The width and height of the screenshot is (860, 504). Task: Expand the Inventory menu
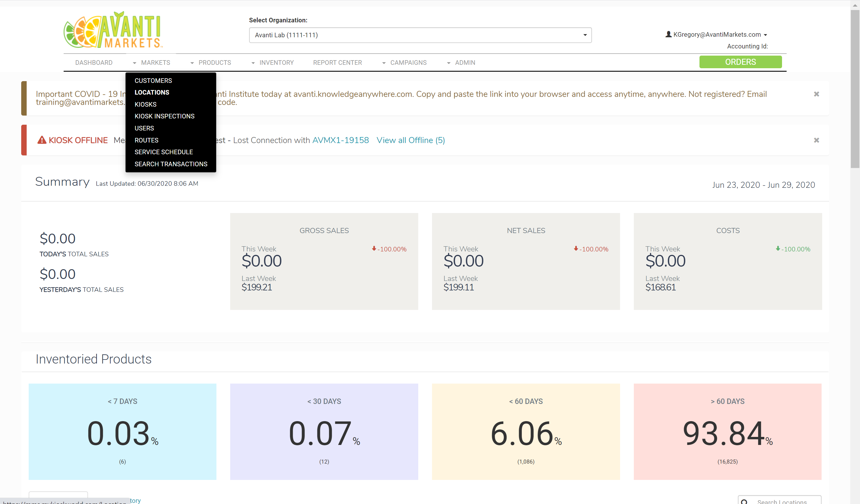tap(272, 63)
